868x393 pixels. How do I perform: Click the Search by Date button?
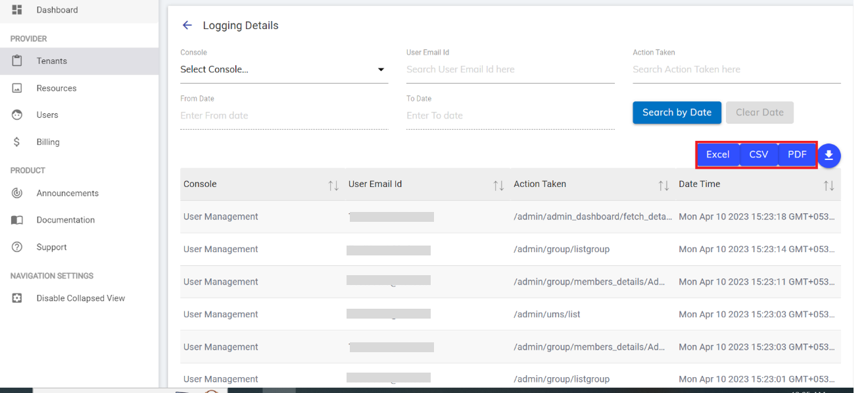coord(677,112)
